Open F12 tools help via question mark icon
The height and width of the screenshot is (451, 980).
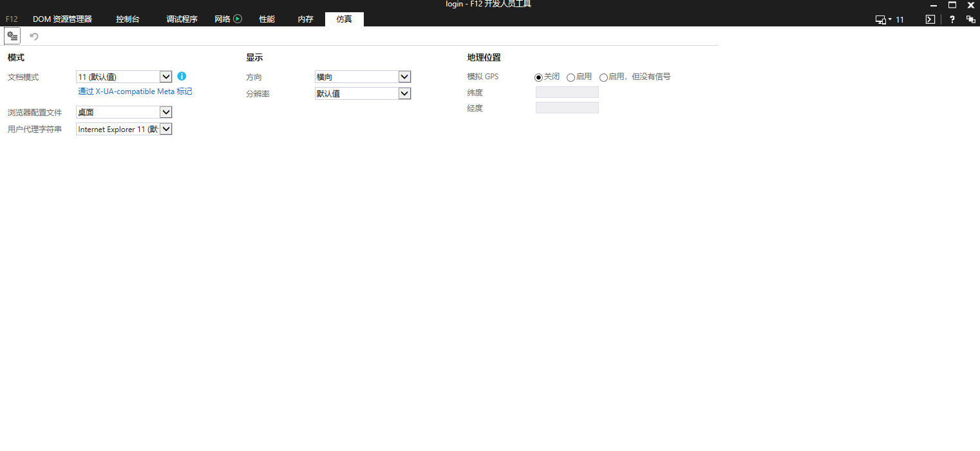[952, 19]
